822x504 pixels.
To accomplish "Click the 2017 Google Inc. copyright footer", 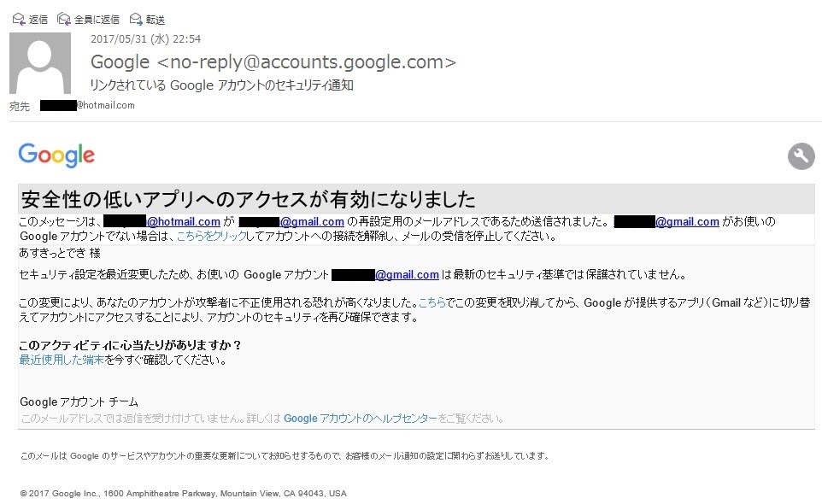I will point(184,493).
